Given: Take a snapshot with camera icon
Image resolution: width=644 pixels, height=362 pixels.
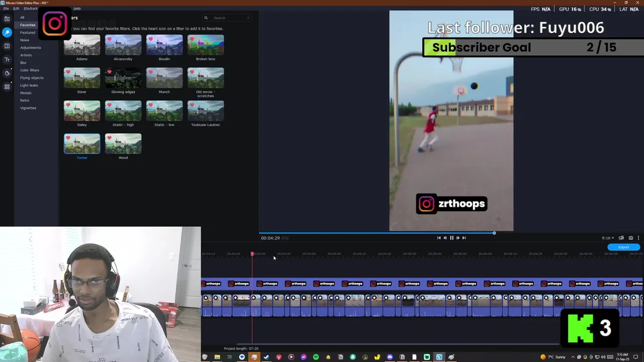Looking at the screenshot, I should point(631,238).
